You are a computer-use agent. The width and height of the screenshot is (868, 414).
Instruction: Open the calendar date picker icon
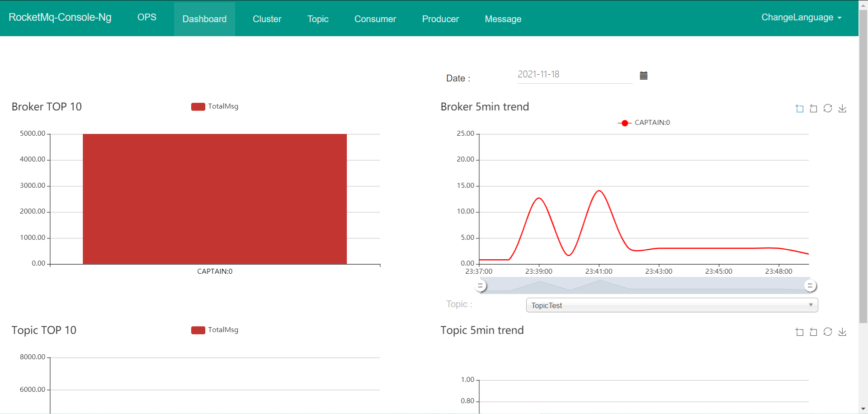pos(644,76)
